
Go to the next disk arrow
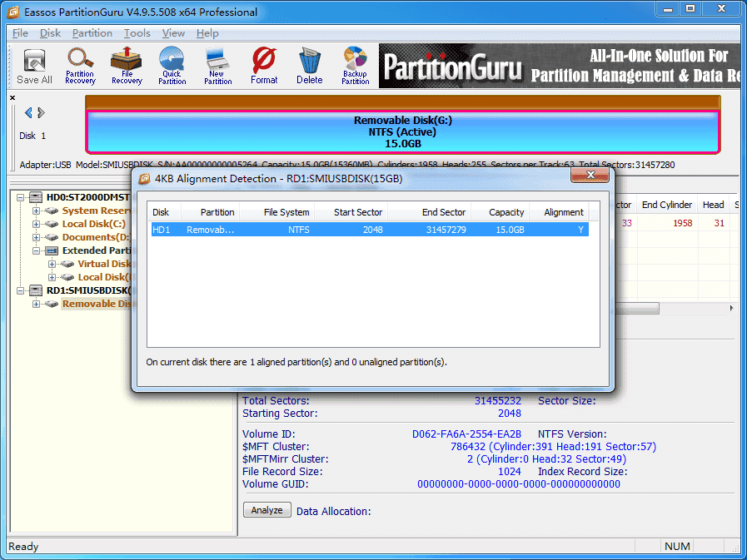coord(42,113)
